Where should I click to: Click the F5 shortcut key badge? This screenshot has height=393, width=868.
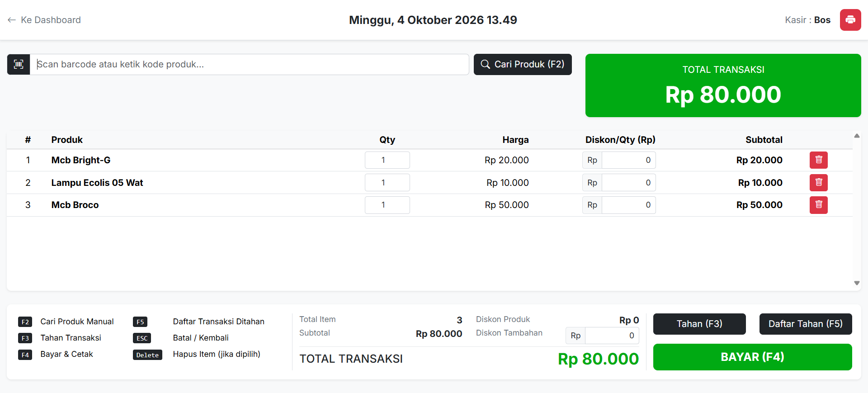tap(140, 322)
